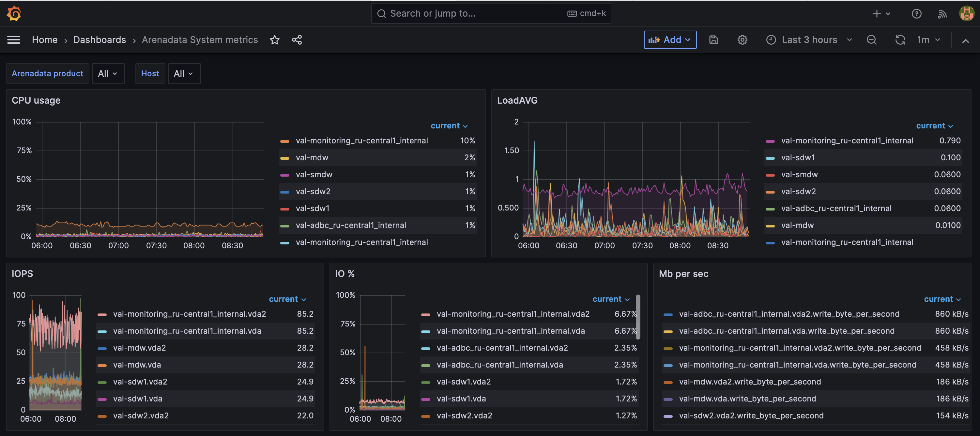Viewport: 980px width, 436px height.
Task: Open dashboard settings gear icon
Action: (742, 40)
